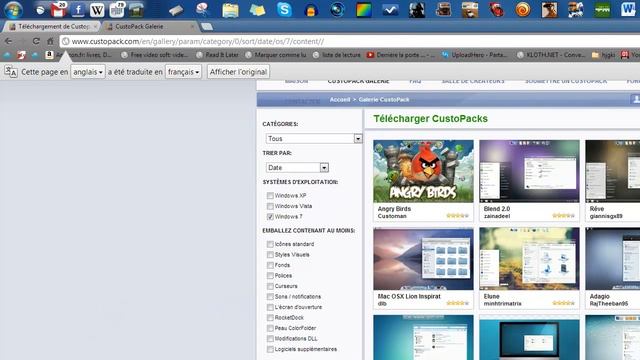Open the 'CustoPack Galerie' site menu item

click(358, 81)
